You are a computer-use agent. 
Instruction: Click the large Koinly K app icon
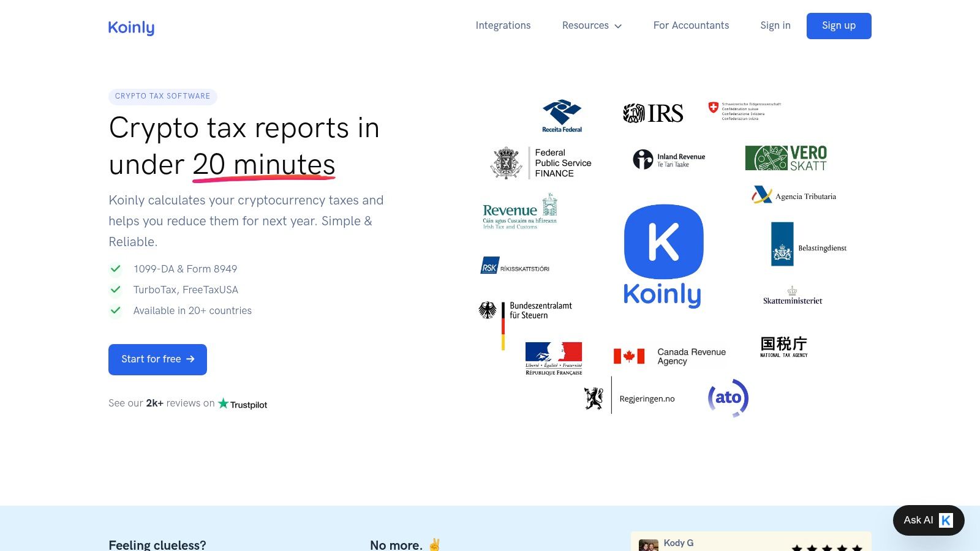tap(663, 242)
